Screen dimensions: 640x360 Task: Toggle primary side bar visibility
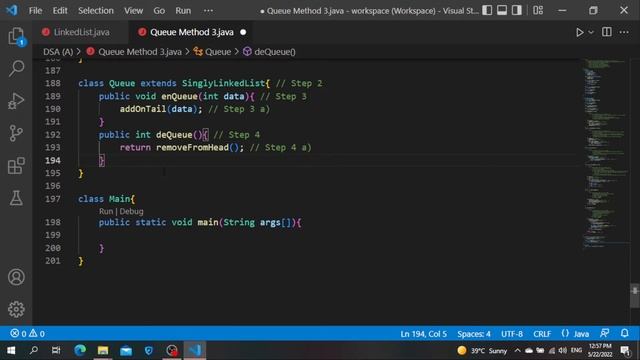pos(487,10)
